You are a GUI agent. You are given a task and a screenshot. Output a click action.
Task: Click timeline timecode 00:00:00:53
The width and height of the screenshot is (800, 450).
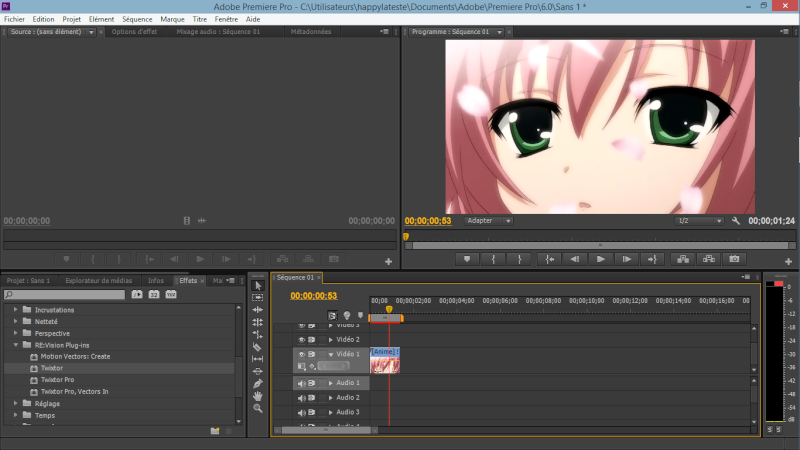click(314, 296)
